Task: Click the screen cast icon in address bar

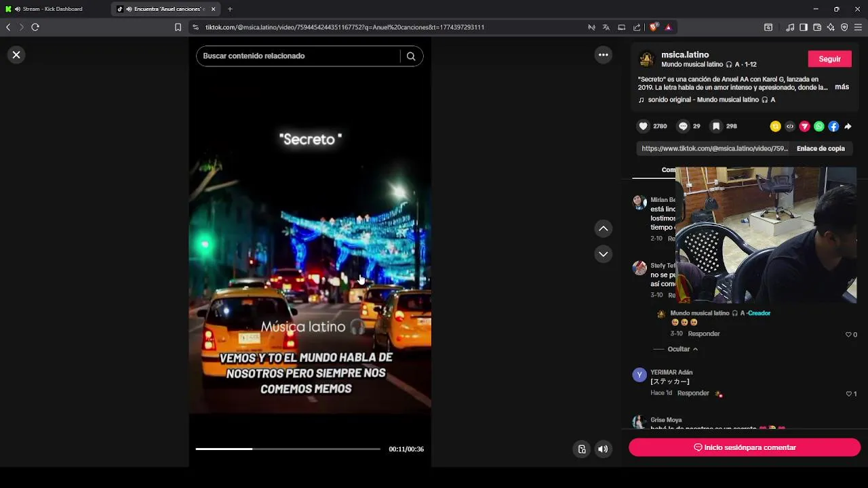Action: click(621, 27)
